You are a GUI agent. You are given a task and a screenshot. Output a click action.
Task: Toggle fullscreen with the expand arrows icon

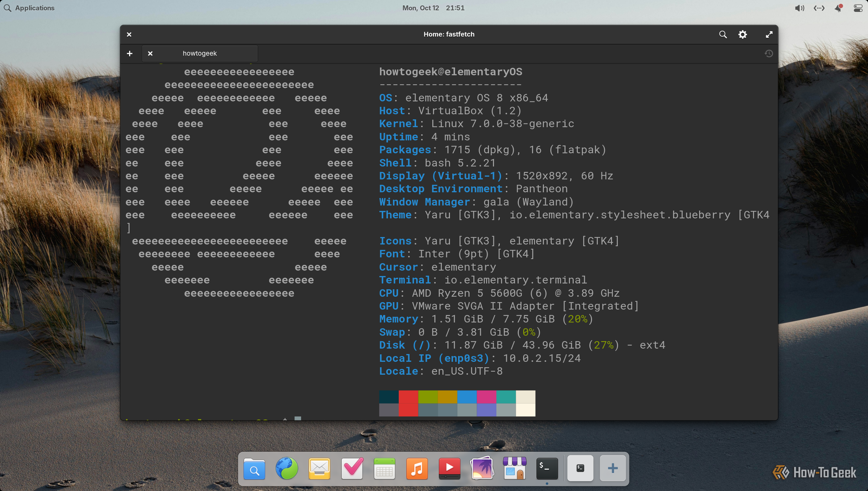point(769,34)
